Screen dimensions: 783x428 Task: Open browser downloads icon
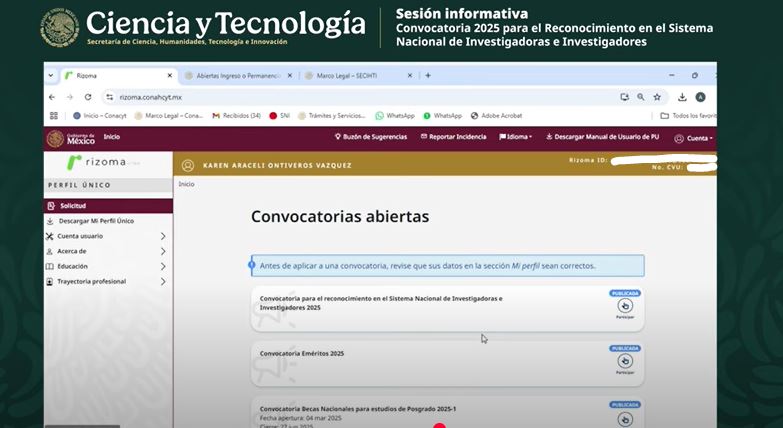pos(682,97)
